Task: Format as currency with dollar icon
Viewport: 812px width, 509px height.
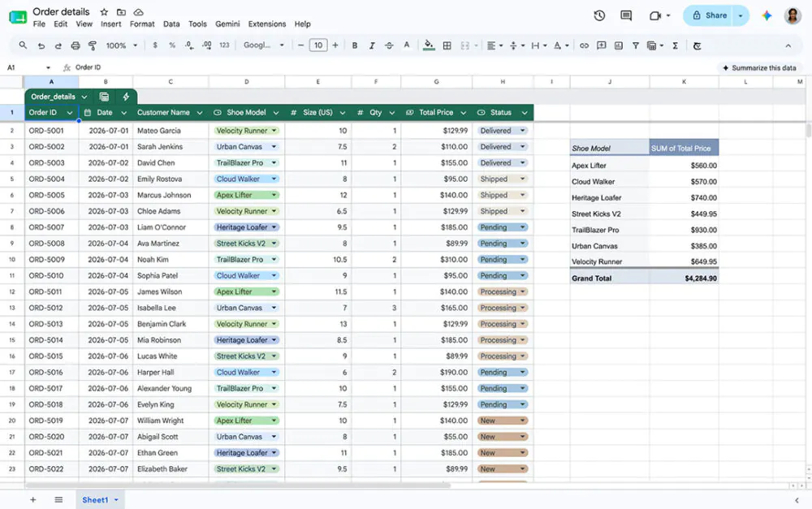Action: coord(155,45)
